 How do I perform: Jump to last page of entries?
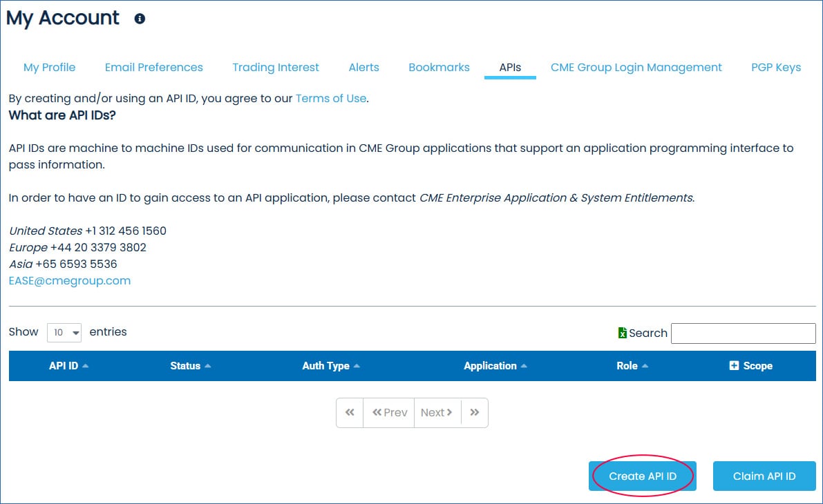(x=474, y=412)
